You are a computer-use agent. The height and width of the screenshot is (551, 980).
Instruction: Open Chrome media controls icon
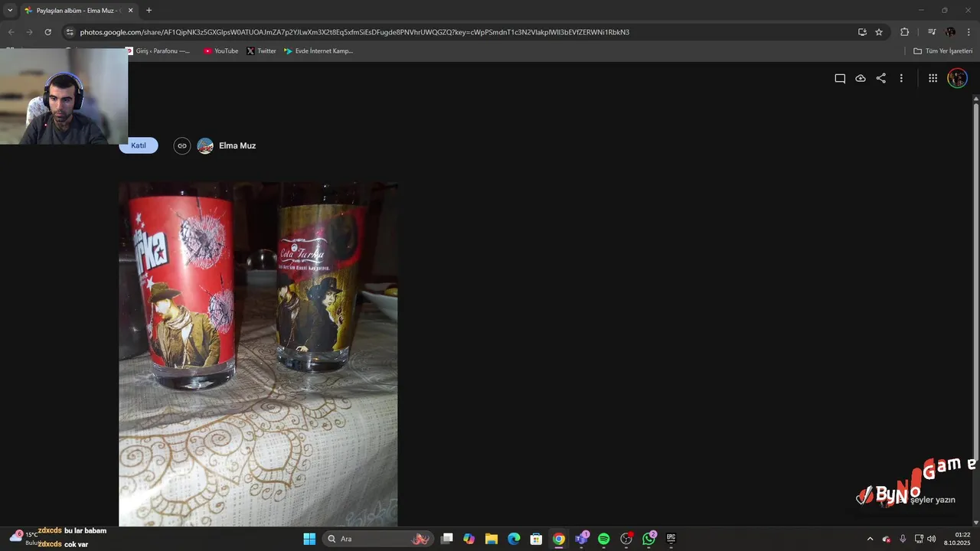click(931, 32)
